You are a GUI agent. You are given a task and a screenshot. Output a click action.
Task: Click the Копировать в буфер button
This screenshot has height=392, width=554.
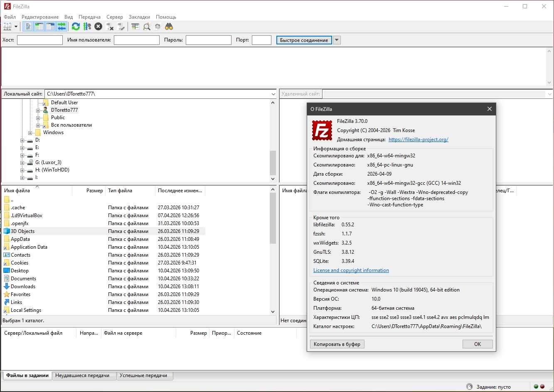coord(337,344)
